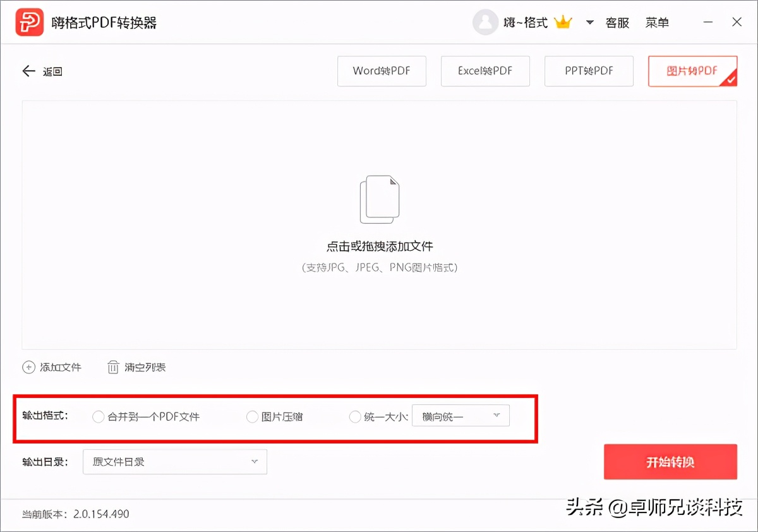Open the 菜单 menu

657,22
